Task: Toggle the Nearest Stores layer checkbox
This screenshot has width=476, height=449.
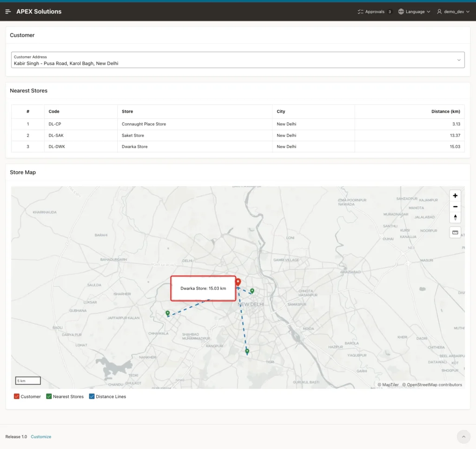Action: (x=49, y=396)
